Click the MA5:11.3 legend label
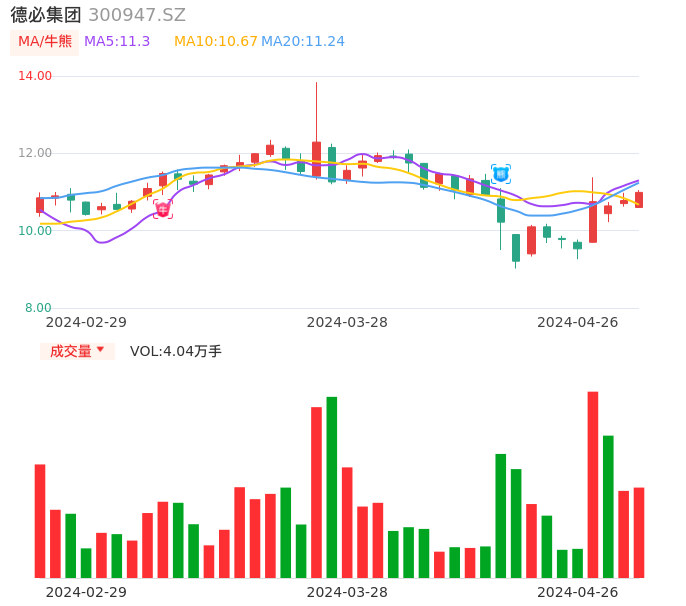This screenshot has width=686, height=606. coord(117,41)
